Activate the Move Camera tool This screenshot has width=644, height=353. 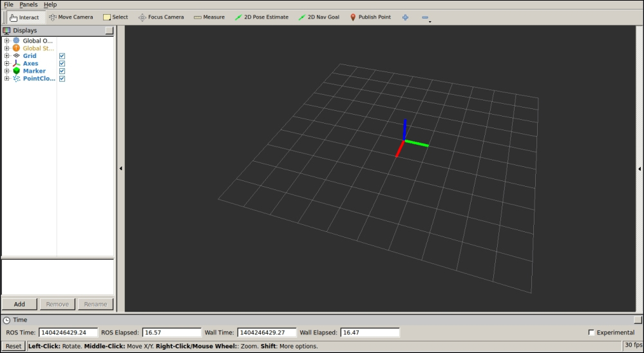[71, 17]
